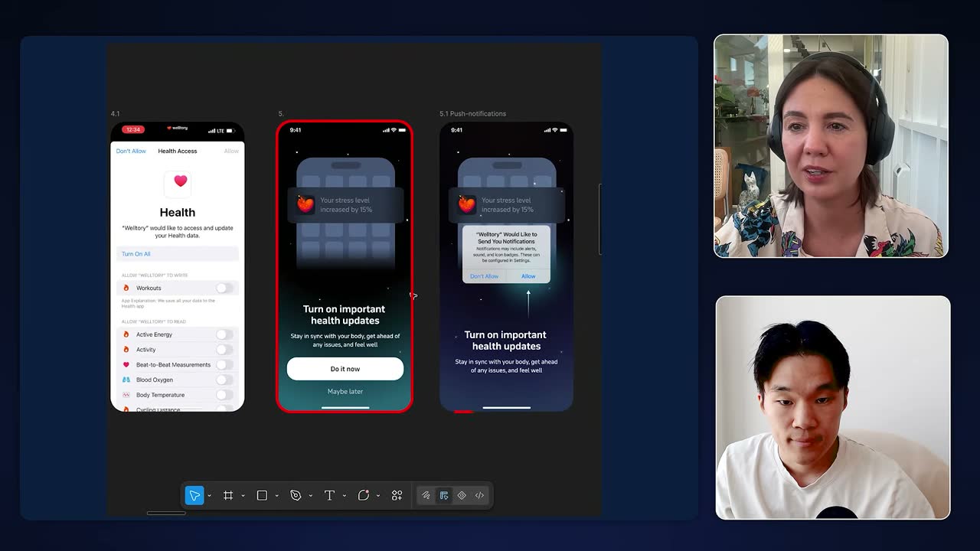
Task: Select the Text tool
Action: [x=329, y=496]
